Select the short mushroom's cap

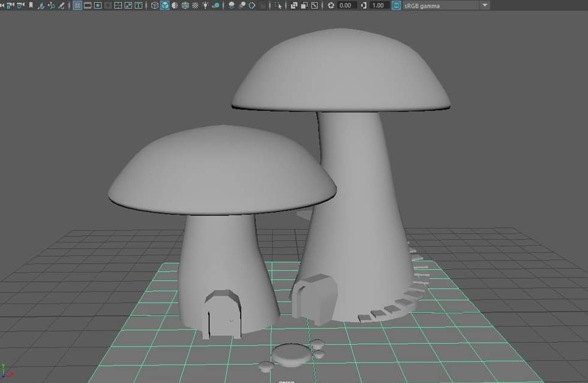coord(222,170)
